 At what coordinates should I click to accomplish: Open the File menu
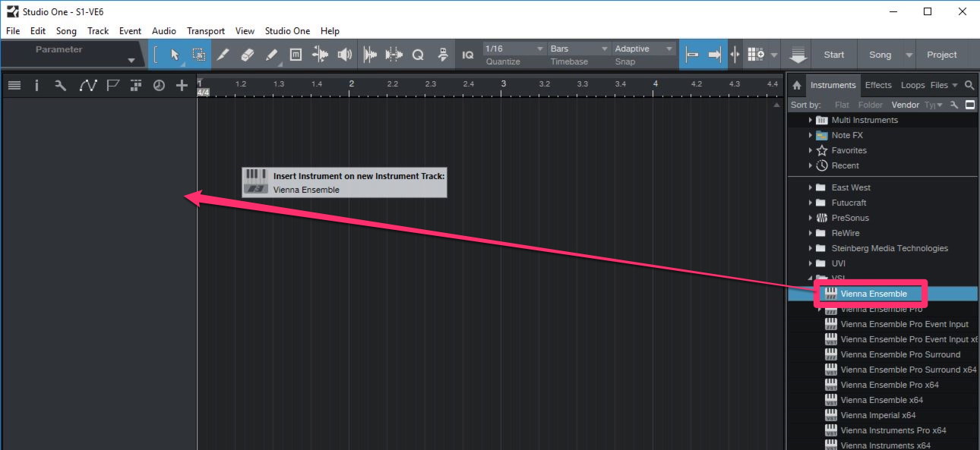pyautogui.click(x=13, y=31)
